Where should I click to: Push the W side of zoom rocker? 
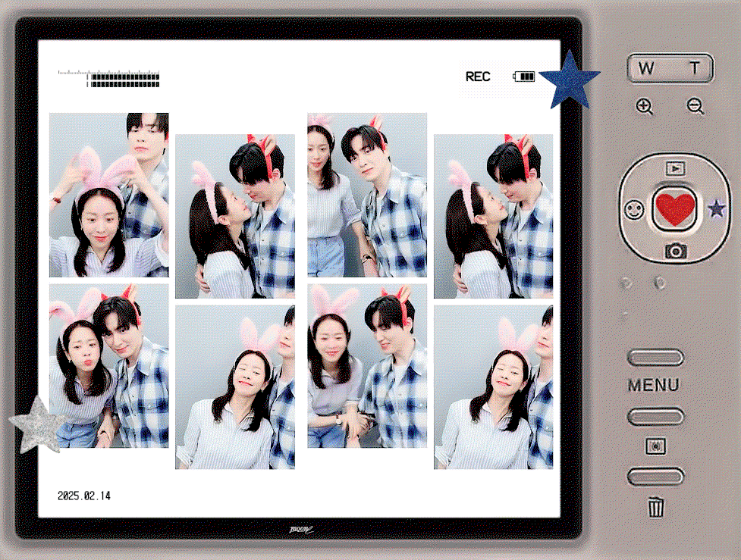coord(646,68)
